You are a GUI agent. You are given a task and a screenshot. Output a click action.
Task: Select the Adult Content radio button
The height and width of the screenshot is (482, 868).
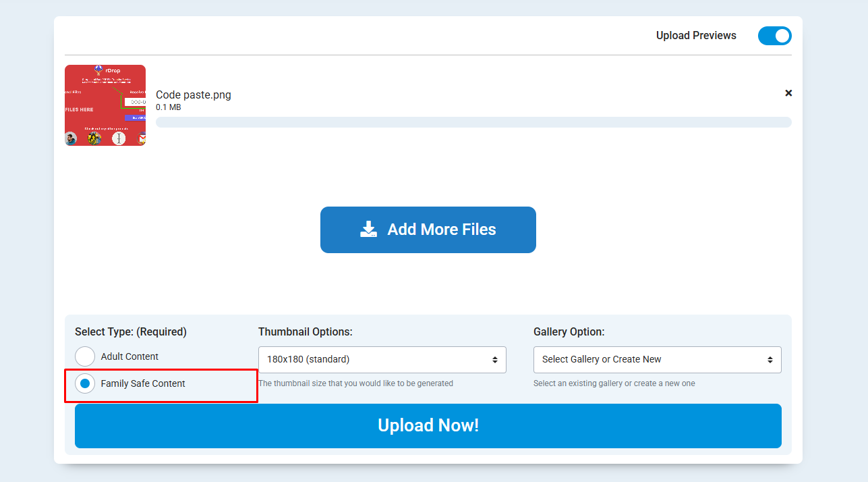click(85, 356)
